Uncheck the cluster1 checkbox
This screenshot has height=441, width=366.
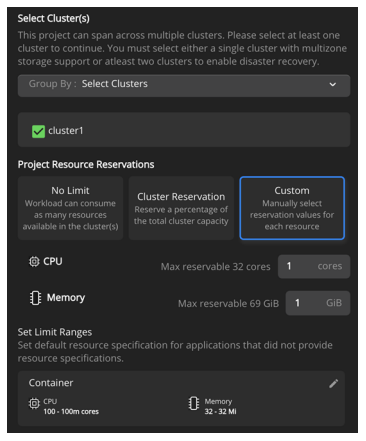38,131
